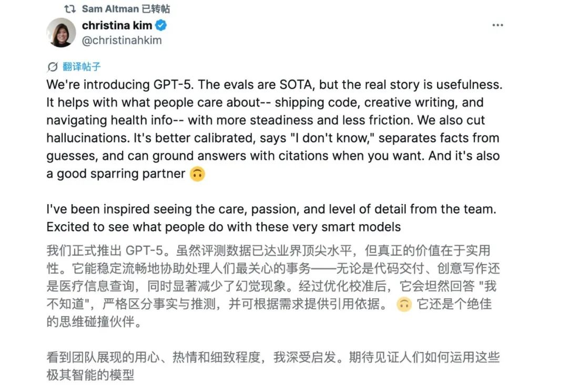The image size is (568, 392).
Task: Click the Chinese phrase 的思维碰撞伙伴
Action: [x=94, y=322]
